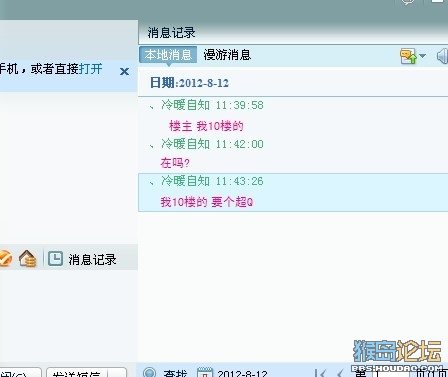
Task: Open the calendar date picker showing 2012-8-12
Action: tap(232, 372)
